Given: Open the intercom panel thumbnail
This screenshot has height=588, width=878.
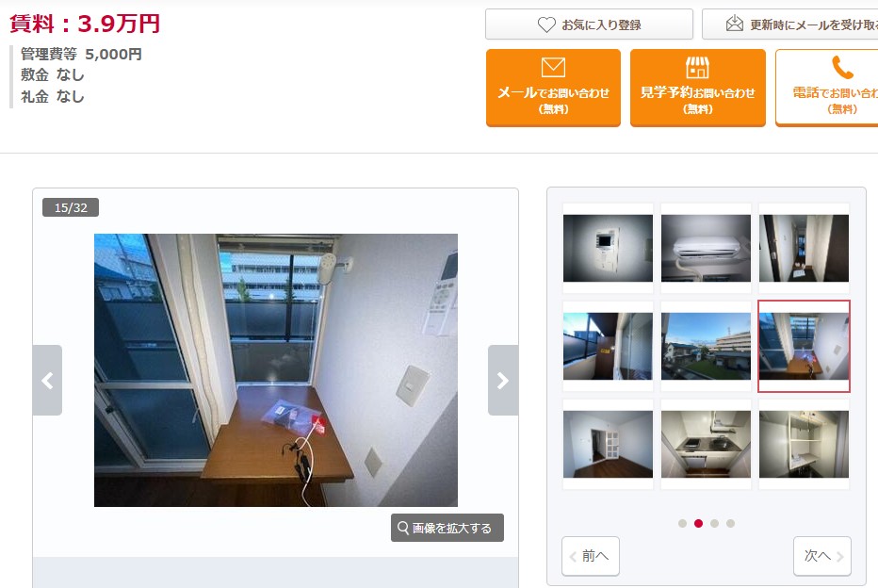Looking at the screenshot, I should (x=609, y=248).
